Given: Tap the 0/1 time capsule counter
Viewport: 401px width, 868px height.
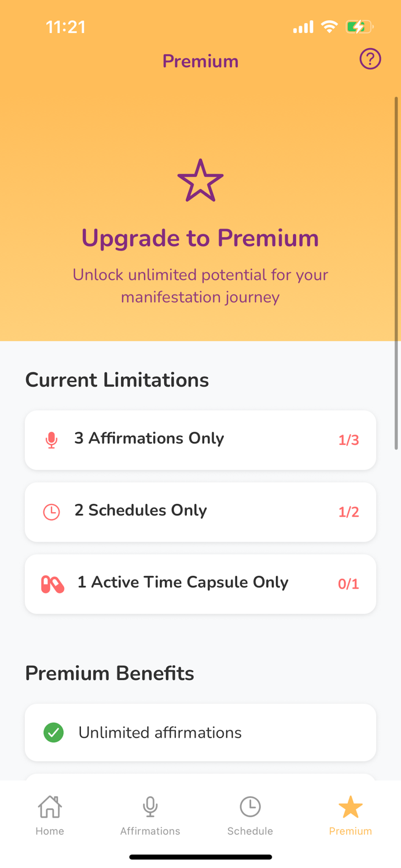Looking at the screenshot, I should 348,584.
